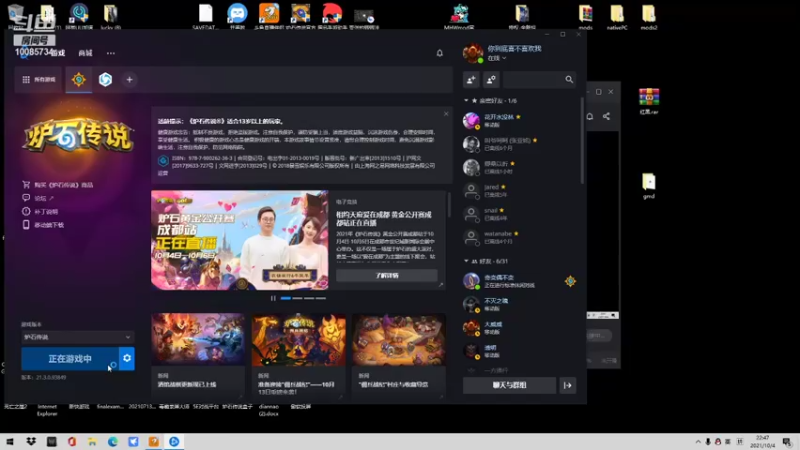The width and height of the screenshot is (800, 450).
Task: Click the learn more (了解详情) button
Action: [387, 276]
